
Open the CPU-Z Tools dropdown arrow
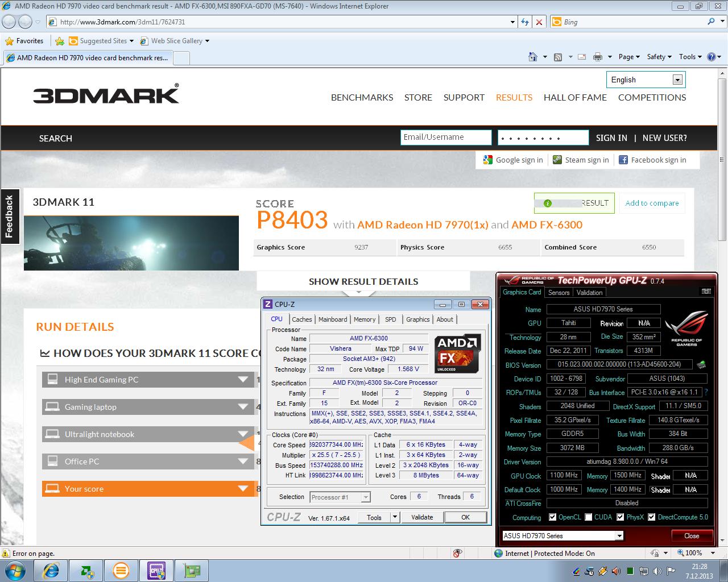pyautogui.click(x=395, y=517)
